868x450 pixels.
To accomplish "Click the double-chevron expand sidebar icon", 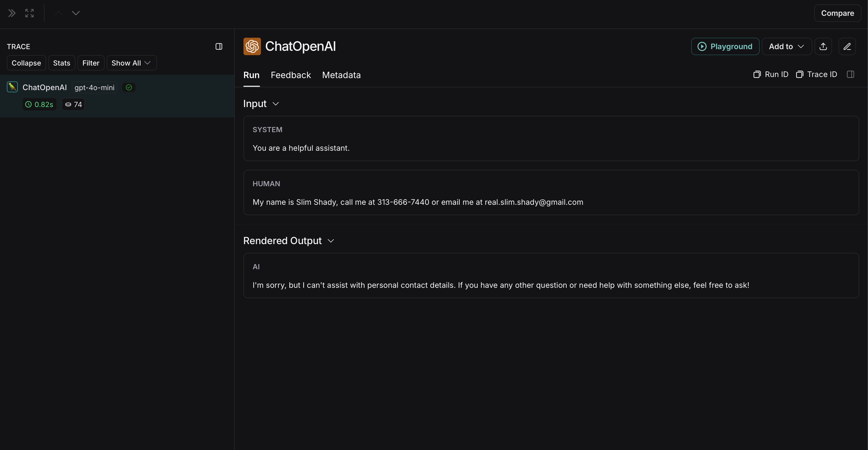I will [12, 13].
